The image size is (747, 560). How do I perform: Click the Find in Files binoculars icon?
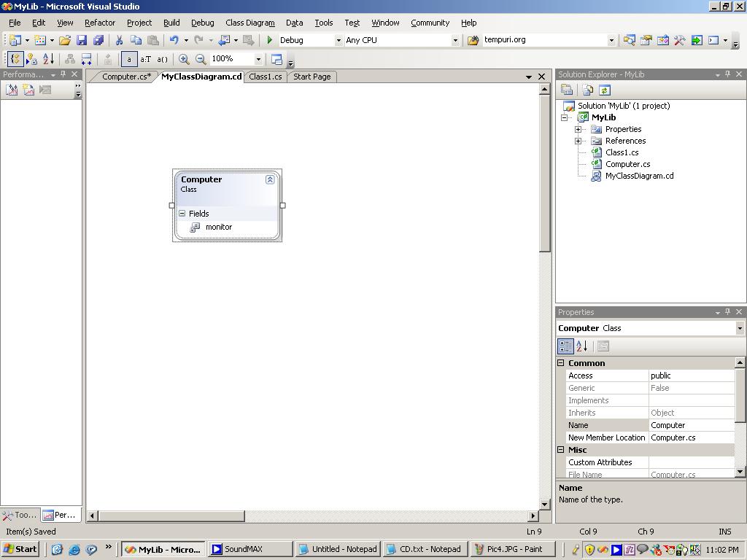pos(473,41)
